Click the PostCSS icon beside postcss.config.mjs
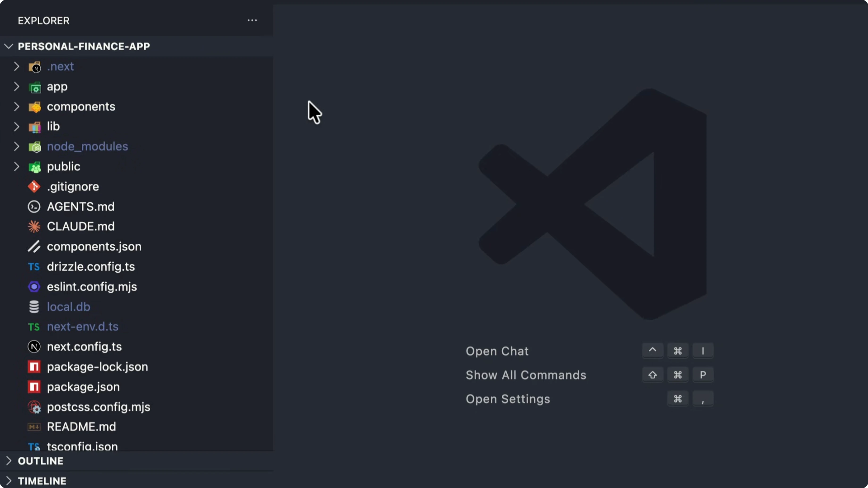The image size is (868, 488). (34, 407)
